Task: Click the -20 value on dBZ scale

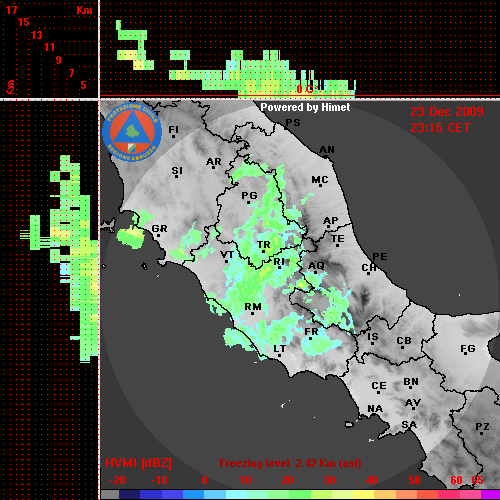Action: (117, 480)
